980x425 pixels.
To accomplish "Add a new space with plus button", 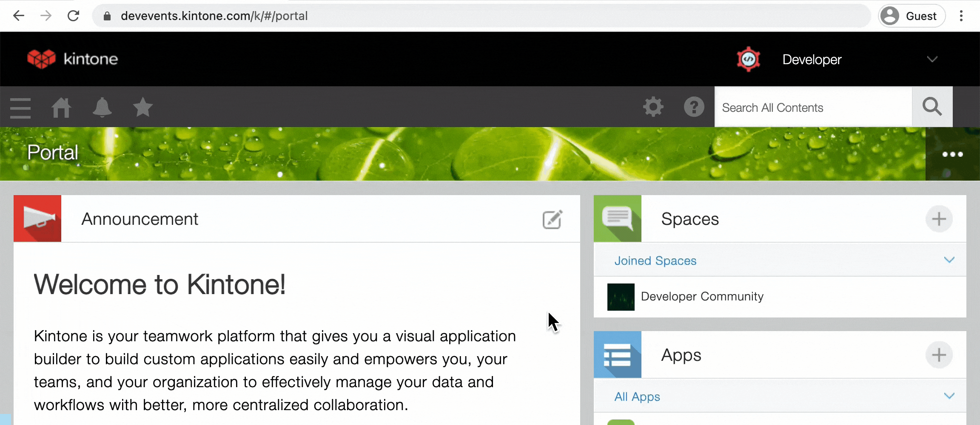I will coord(939,219).
